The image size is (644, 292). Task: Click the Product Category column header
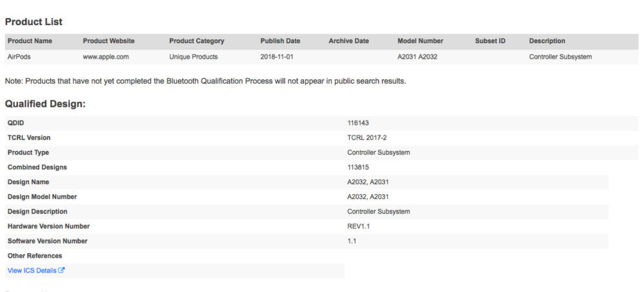[196, 41]
